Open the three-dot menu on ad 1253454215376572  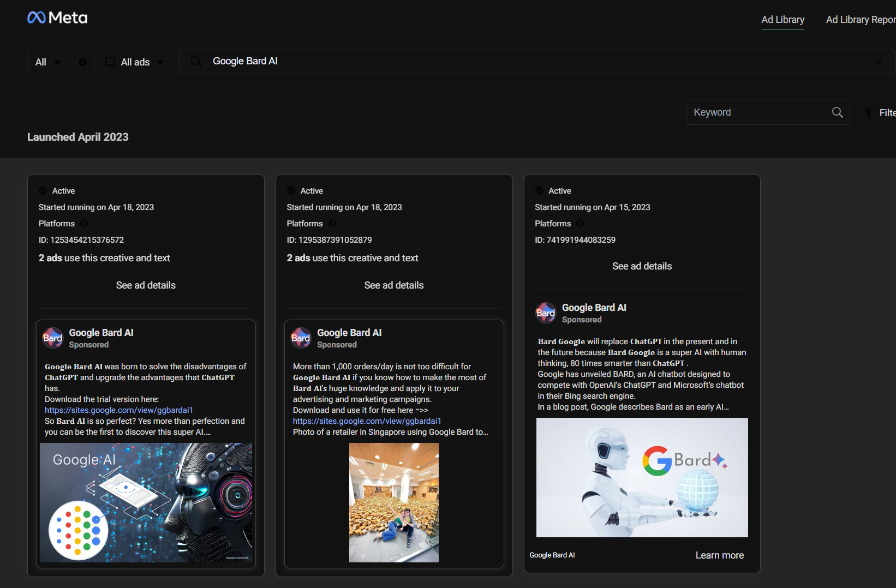[x=240, y=192]
